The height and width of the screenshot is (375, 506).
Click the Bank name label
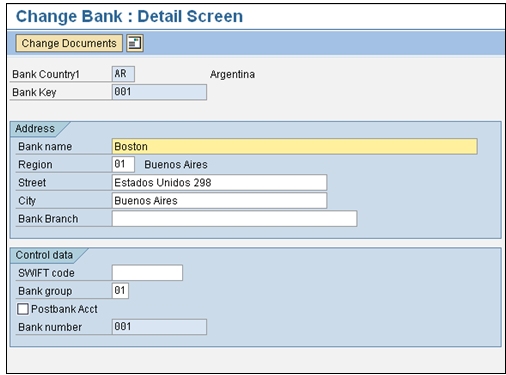45,147
